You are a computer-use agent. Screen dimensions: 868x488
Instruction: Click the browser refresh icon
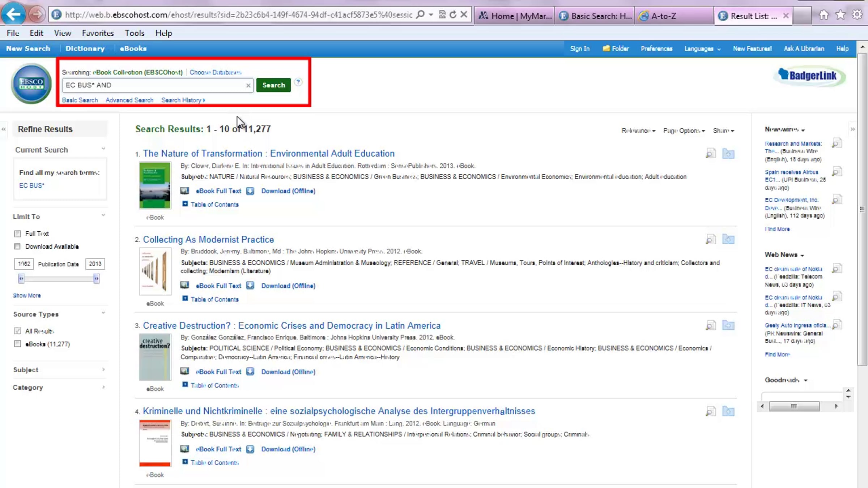pyautogui.click(x=453, y=15)
